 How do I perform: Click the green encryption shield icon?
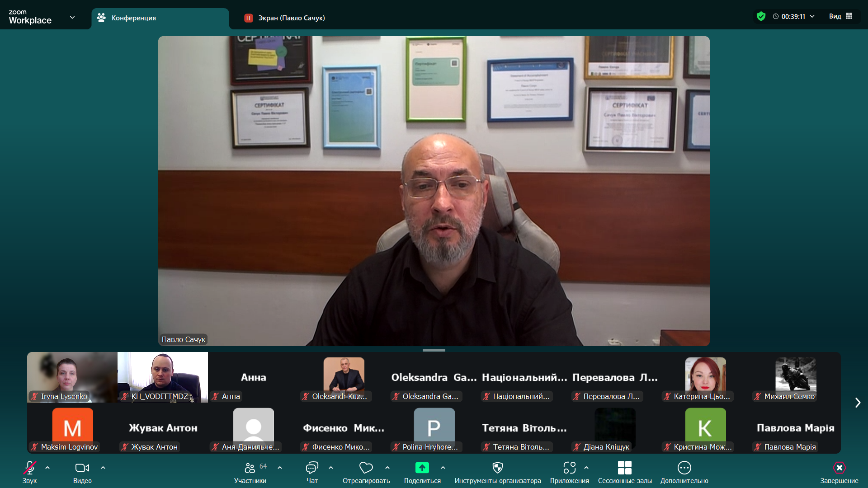(x=761, y=16)
